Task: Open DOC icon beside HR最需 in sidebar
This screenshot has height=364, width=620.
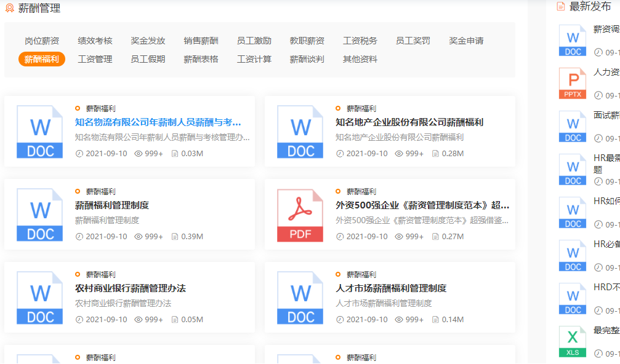Action: [x=573, y=169]
